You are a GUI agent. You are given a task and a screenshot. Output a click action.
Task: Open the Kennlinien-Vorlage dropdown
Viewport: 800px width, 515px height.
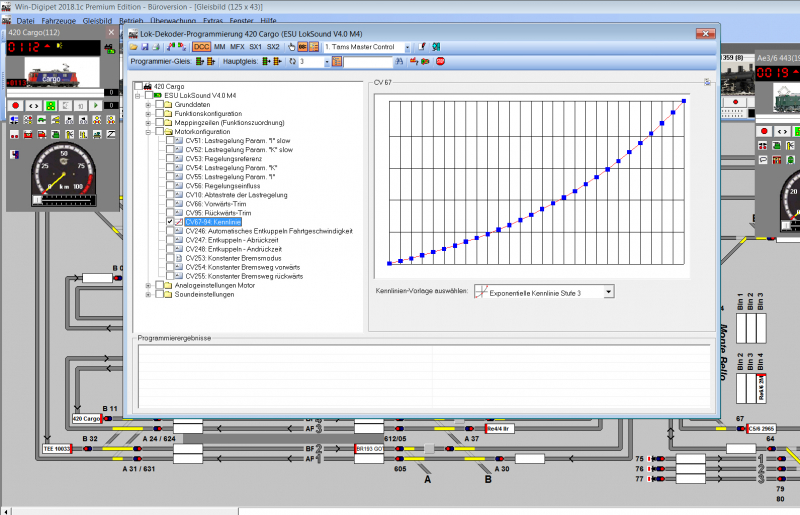[x=608, y=291]
